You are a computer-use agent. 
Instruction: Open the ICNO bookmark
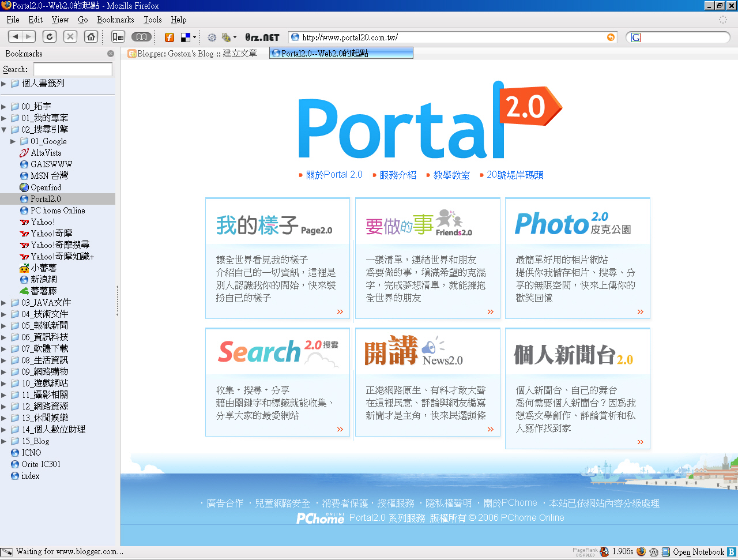click(x=31, y=453)
